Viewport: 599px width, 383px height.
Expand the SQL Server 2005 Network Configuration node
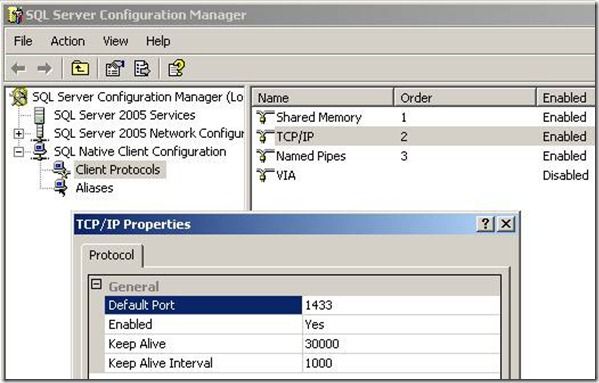pyautogui.click(x=18, y=134)
